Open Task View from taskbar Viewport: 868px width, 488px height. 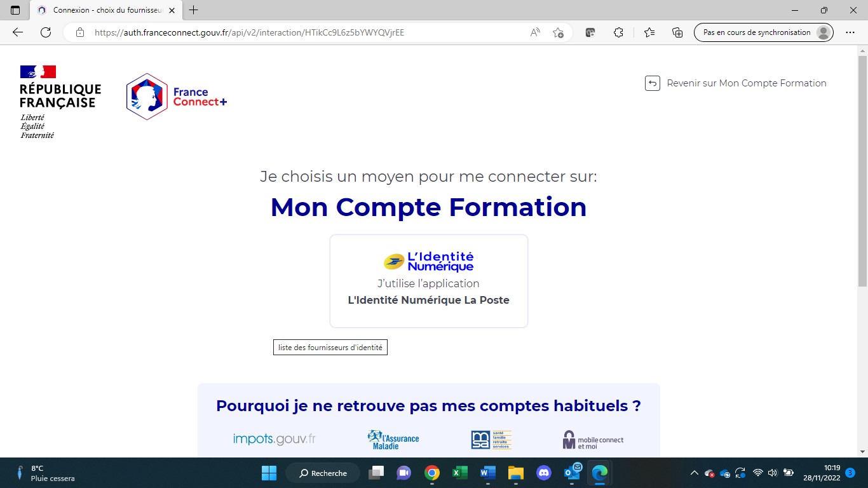tap(377, 473)
